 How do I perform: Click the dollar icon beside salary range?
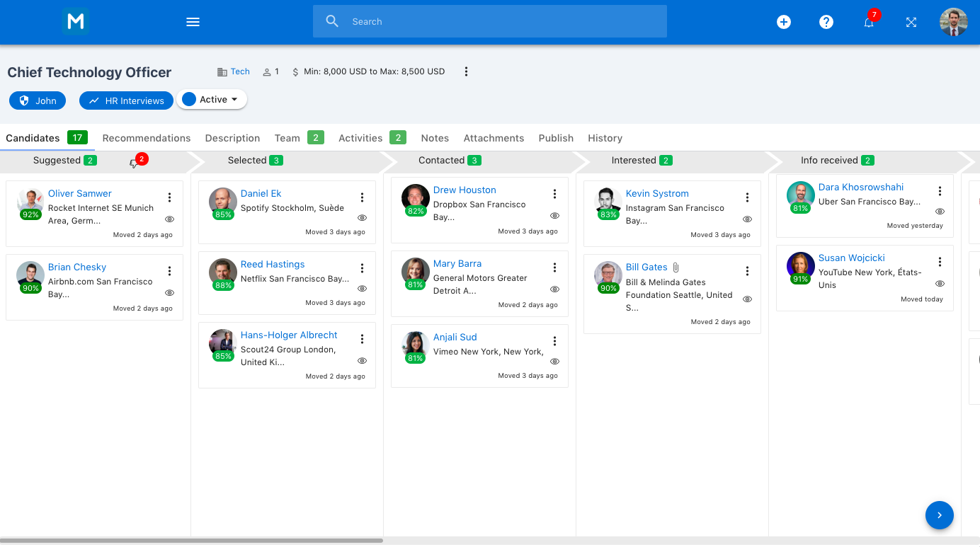point(295,71)
